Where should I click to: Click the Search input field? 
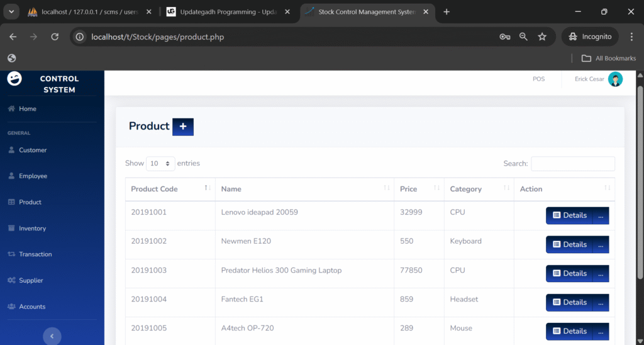pyautogui.click(x=573, y=164)
